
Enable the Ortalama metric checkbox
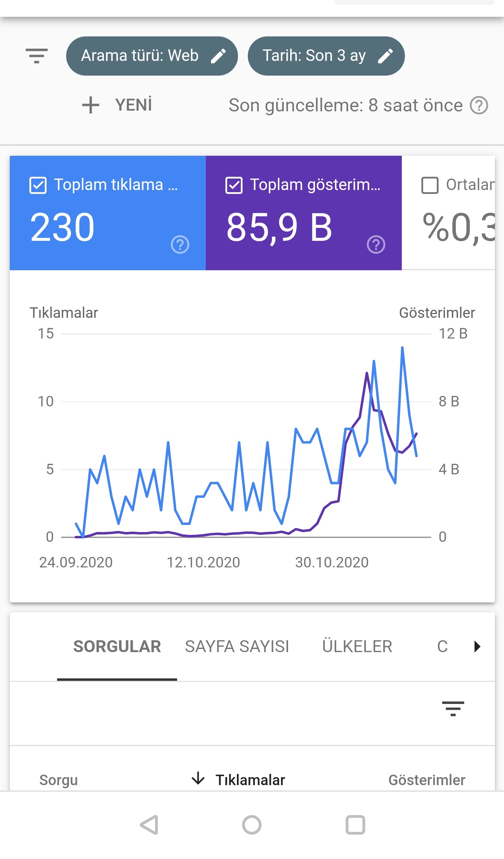tap(430, 185)
